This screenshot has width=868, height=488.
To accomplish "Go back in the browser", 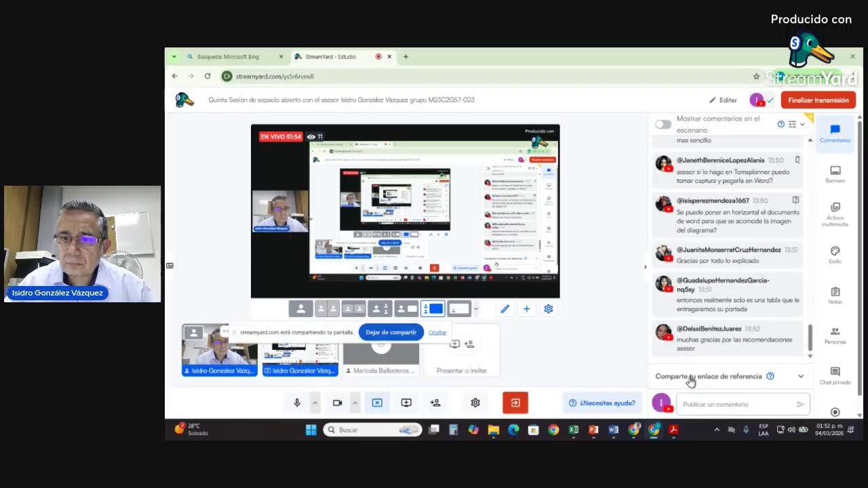I will point(175,76).
